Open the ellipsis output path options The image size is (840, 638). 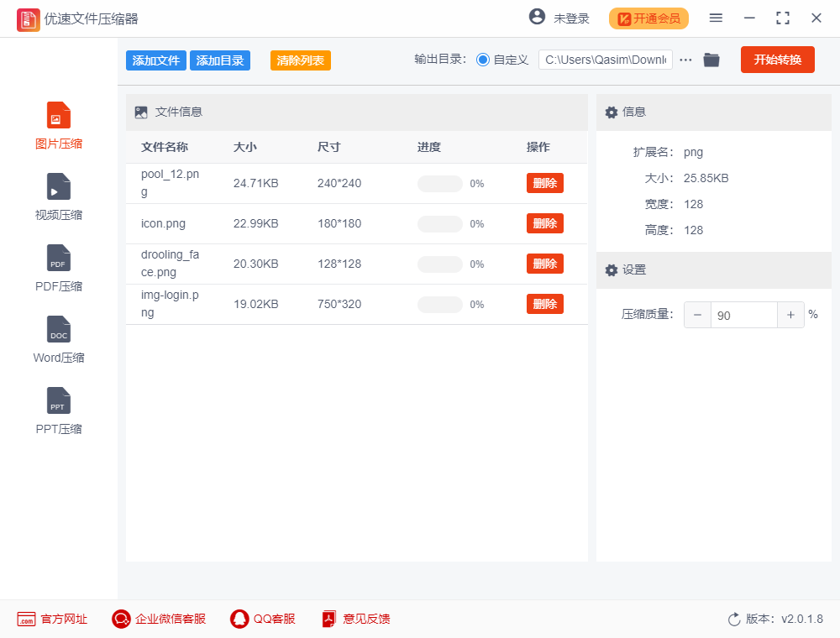click(x=685, y=60)
